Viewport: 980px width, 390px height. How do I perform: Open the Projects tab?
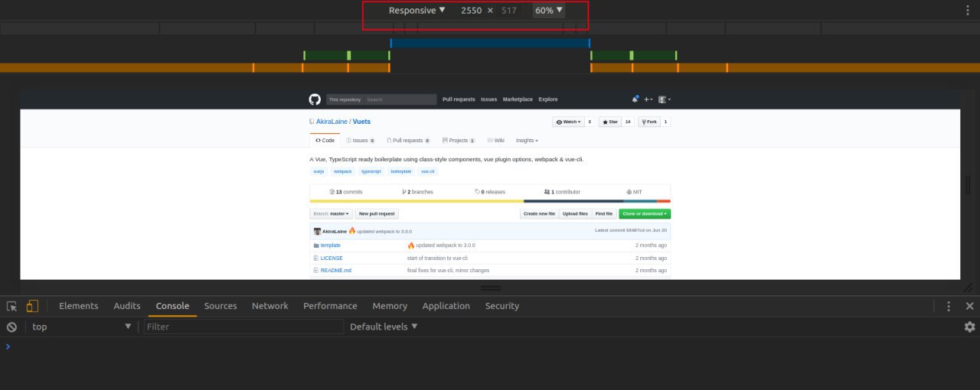[x=459, y=141]
